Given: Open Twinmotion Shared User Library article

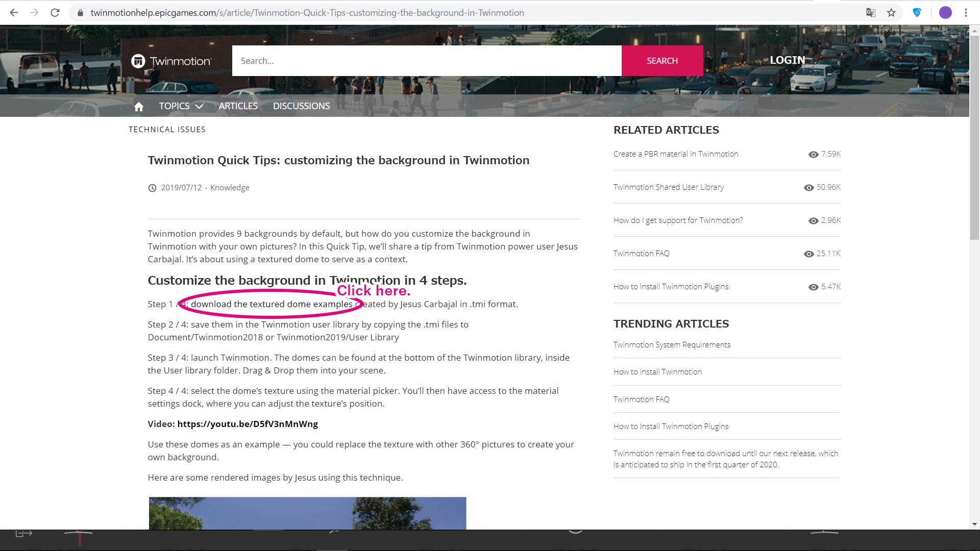Looking at the screenshot, I should pyautogui.click(x=669, y=187).
